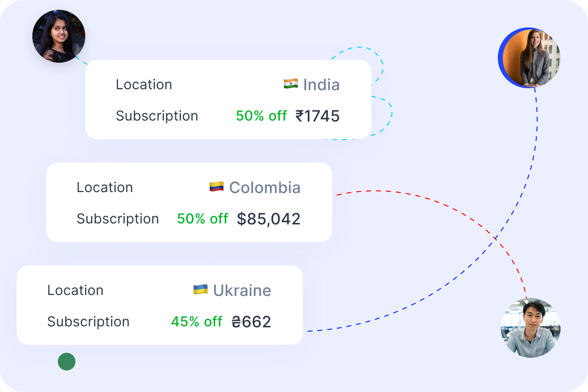Click the 50% off label for Colombia

[x=202, y=219]
